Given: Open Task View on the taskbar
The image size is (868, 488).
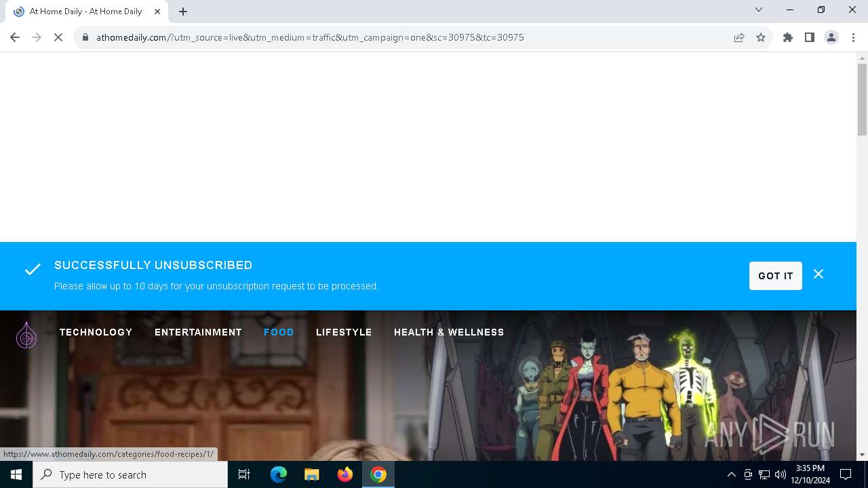Looking at the screenshot, I should pyautogui.click(x=244, y=474).
